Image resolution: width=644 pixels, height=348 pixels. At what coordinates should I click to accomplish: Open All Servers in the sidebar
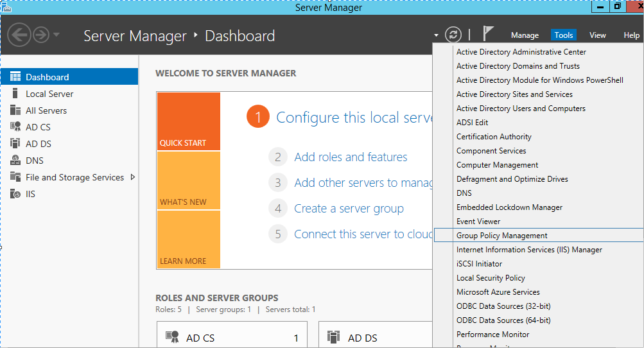pyautogui.click(x=46, y=110)
